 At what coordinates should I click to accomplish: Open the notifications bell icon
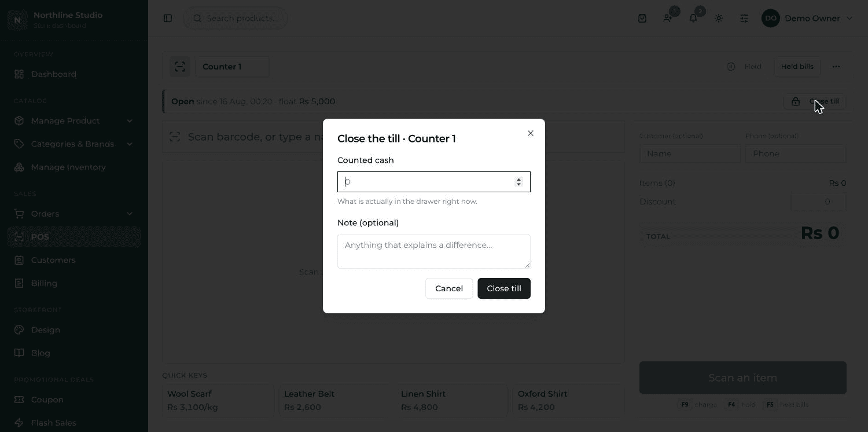693,19
